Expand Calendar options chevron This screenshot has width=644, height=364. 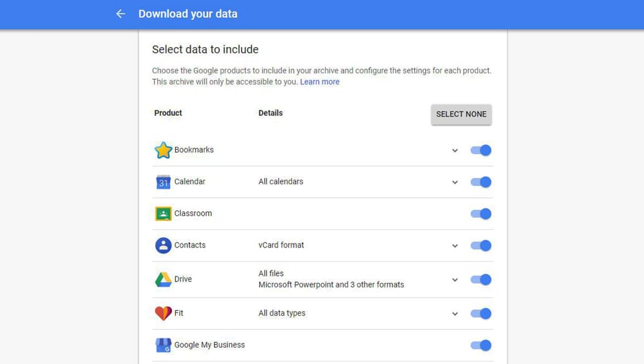[455, 182]
